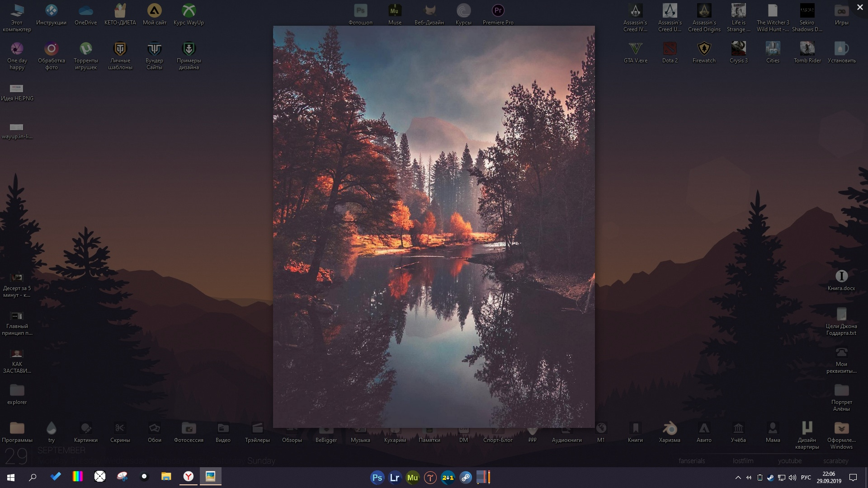Open the Личные шаблоны icon

pyautogui.click(x=120, y=55)
